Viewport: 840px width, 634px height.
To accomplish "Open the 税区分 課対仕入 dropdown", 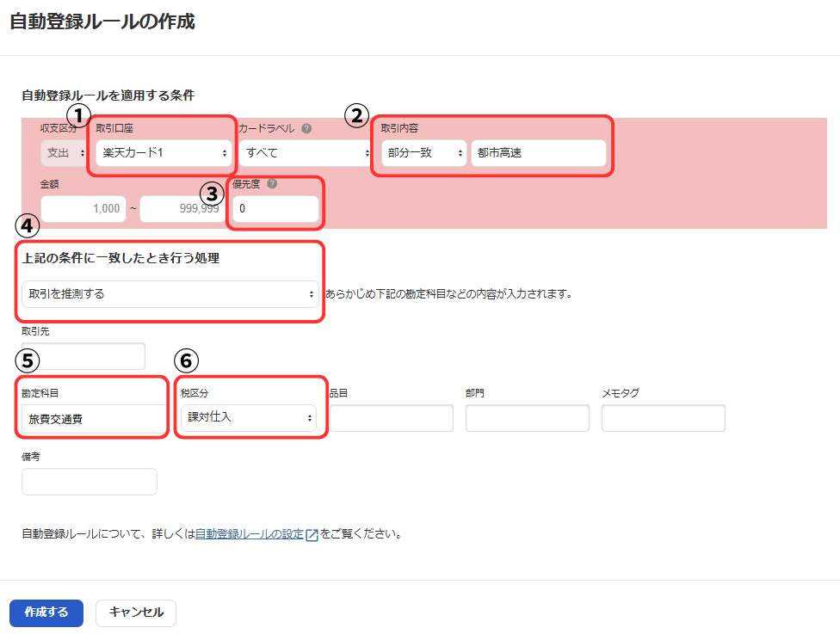I will (248, 417).
